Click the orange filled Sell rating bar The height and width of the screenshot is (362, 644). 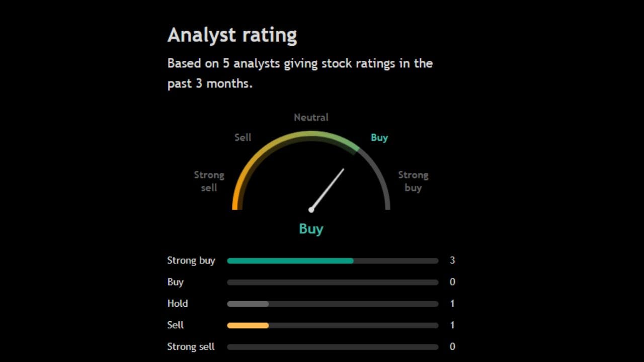[x=248, y=326]
